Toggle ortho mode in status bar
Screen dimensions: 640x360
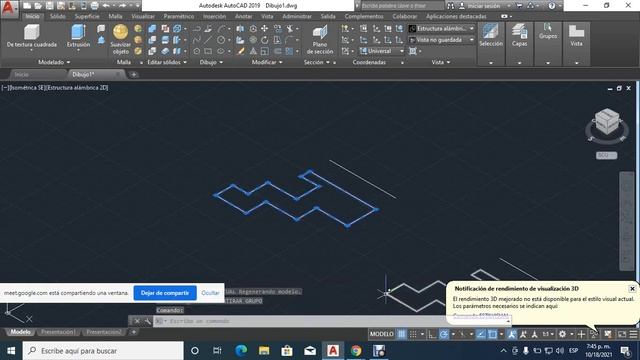click(432, 334)
